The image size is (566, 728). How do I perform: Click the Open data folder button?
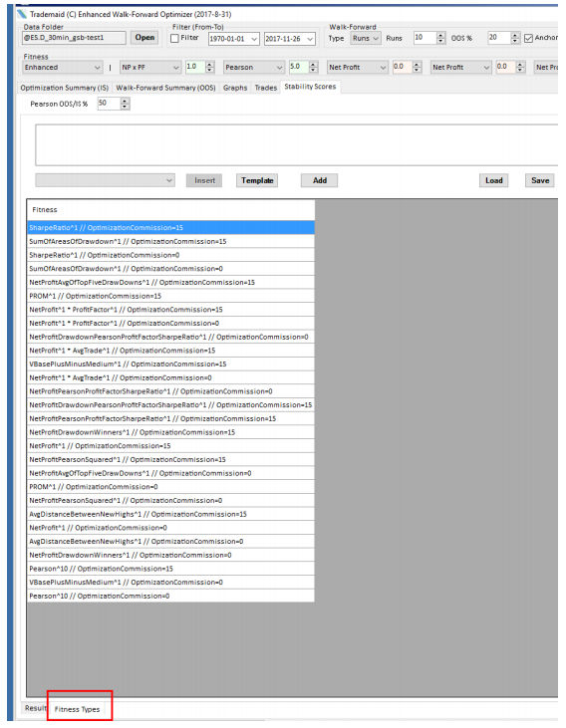[144, 38]
